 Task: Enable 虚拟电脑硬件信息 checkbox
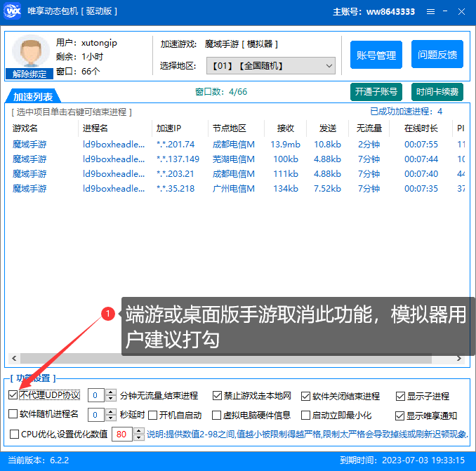(216, 415)
